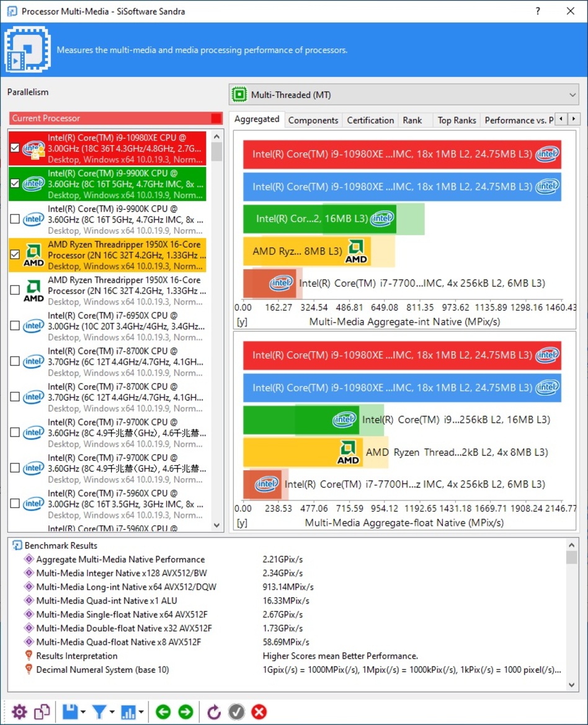The height and width of the screenshot is (725, 588).
Task: Cancel with the red X icon
Action: tap(259, 711)
